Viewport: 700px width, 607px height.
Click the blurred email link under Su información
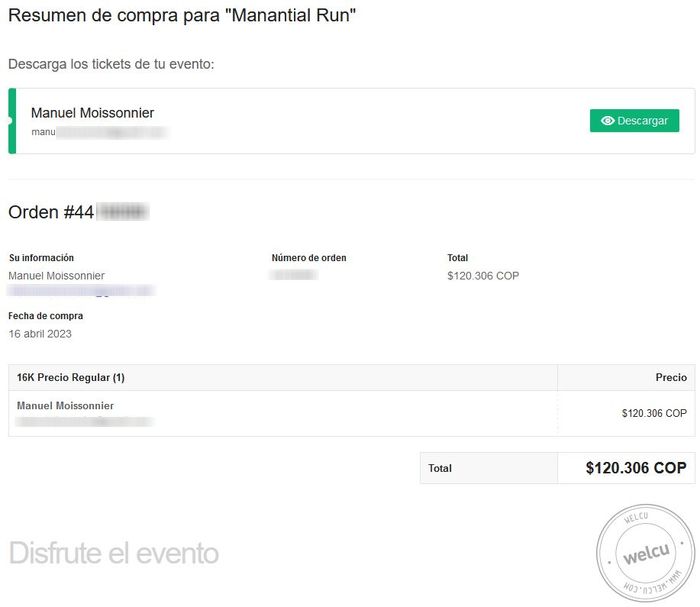point(80,291)
